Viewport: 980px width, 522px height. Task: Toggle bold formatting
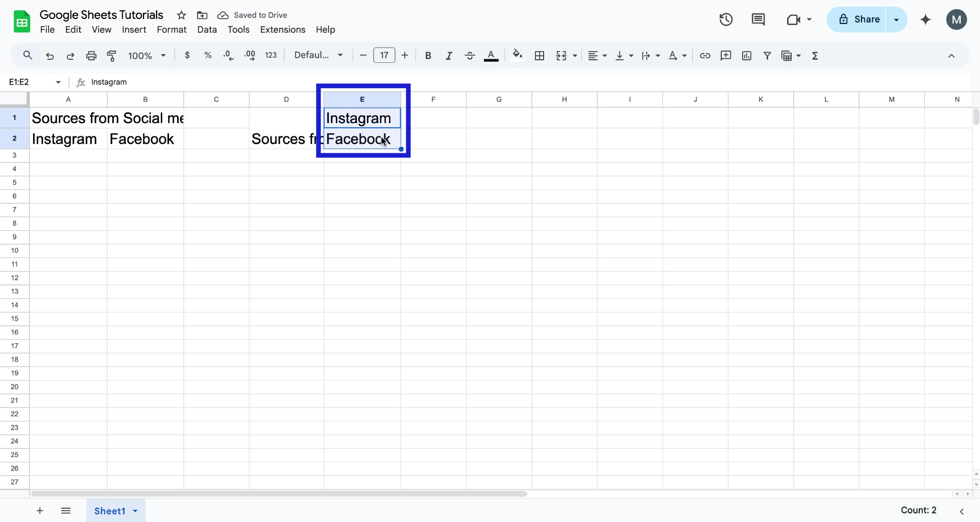click(428, 56)
